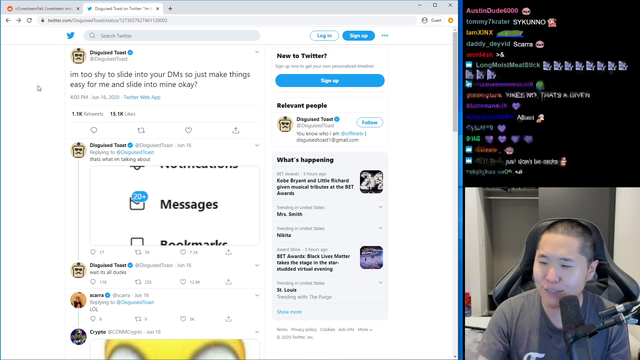Reply to scarra's LOL tweet
The height and width of the screenshot is (360, 640).
93,319
